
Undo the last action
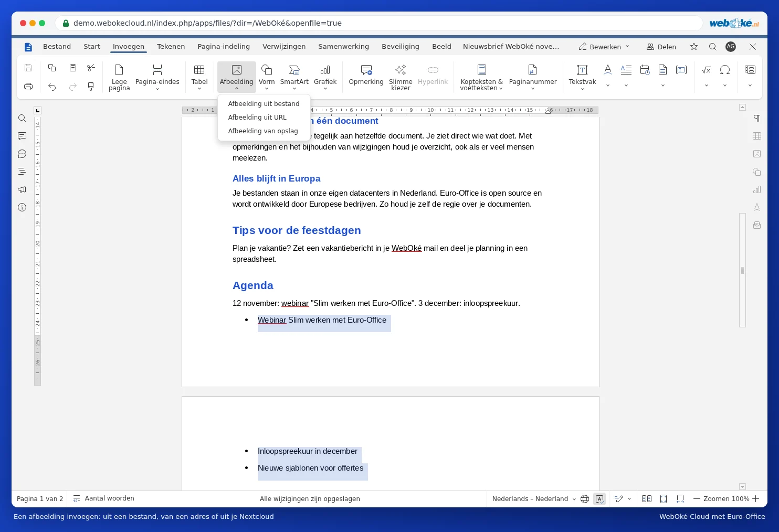coord(52,87)
